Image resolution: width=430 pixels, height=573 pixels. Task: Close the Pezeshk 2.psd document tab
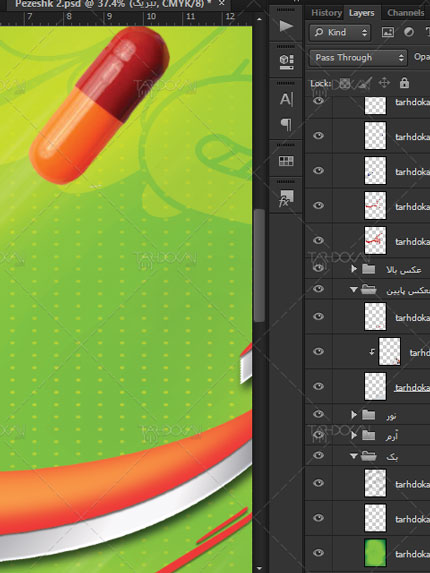point(222,3)
